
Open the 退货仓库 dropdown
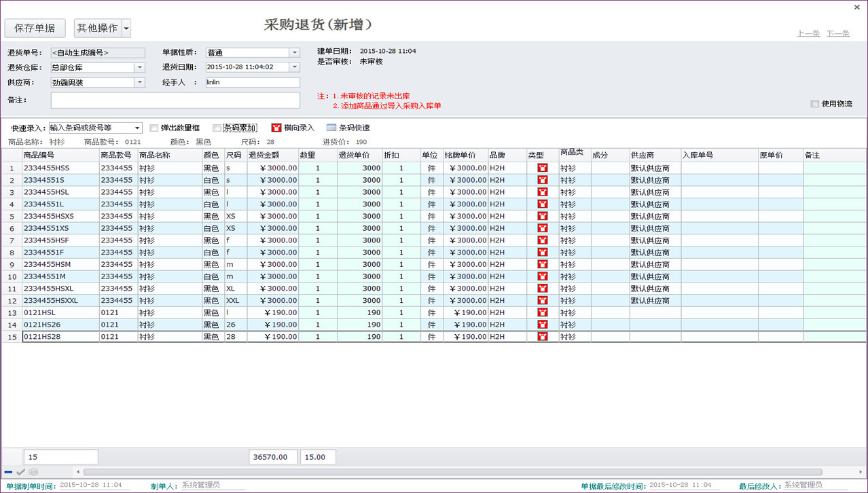point(139,68)
